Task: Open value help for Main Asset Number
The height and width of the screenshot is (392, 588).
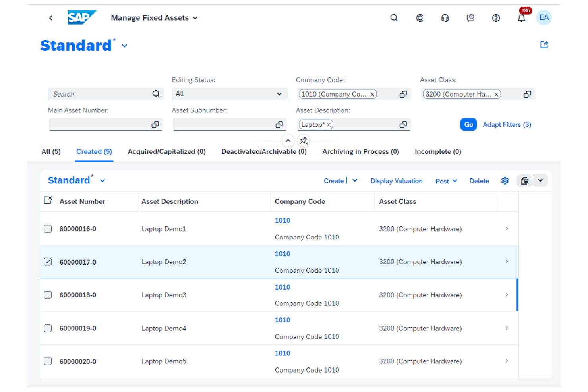Action: 155,124
